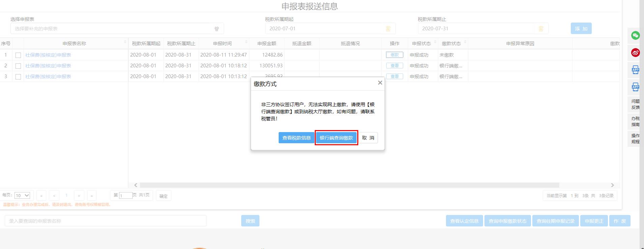
Task: Click the 查看 button in row 2
Action: (x=395, y=66)
